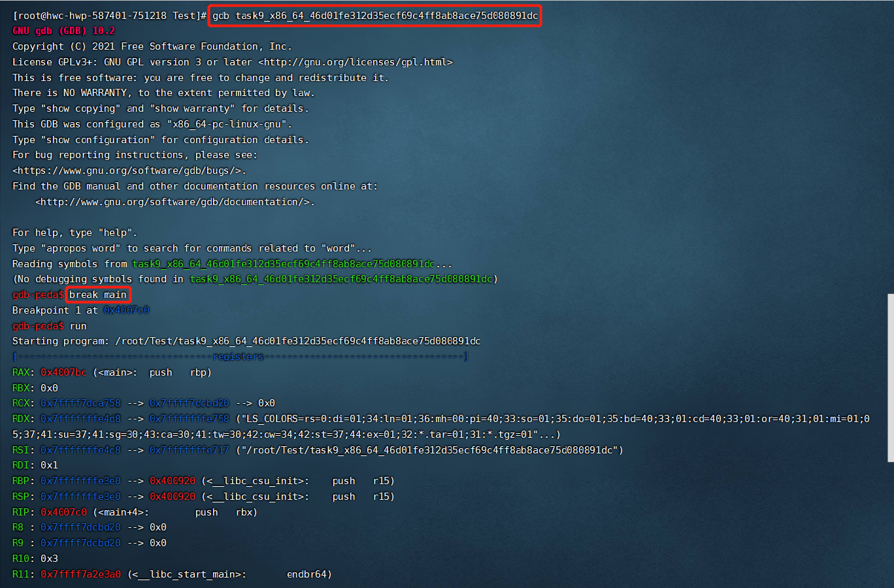Click the __libc_csu_init address 0x400920
894x588 pixels.
point(173,480)
